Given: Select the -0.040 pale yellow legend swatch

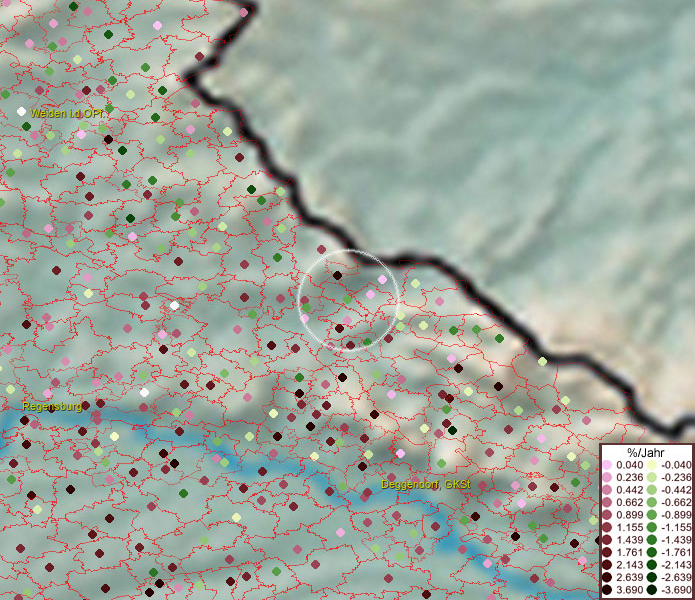Looking at the screenshot, I should click(652, 465).
